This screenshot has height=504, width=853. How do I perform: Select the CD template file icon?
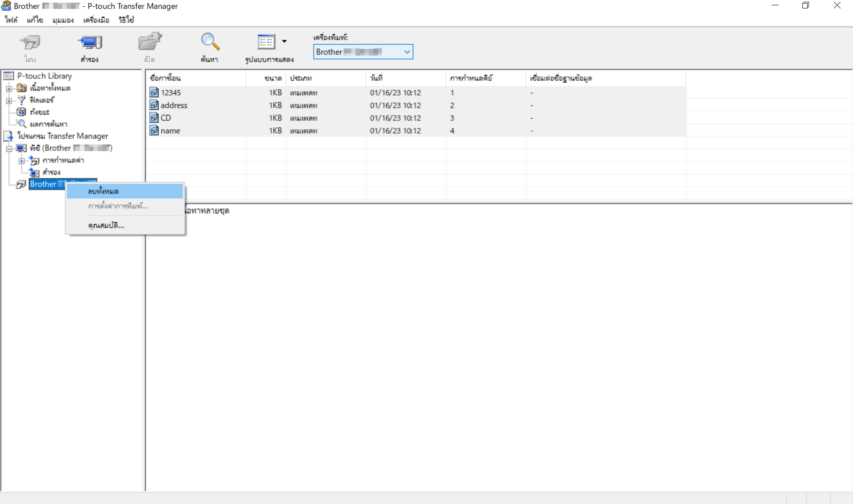pyautogui.click(x=154, y=118)
